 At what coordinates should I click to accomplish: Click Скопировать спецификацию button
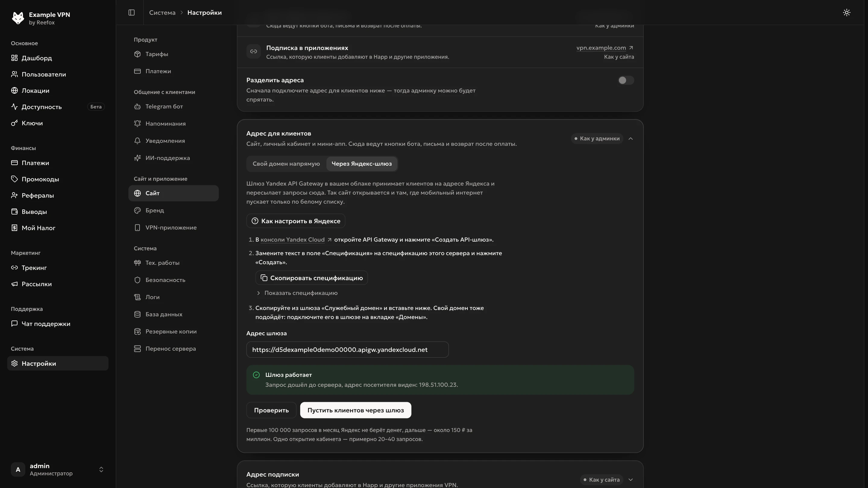click(311, 278)
